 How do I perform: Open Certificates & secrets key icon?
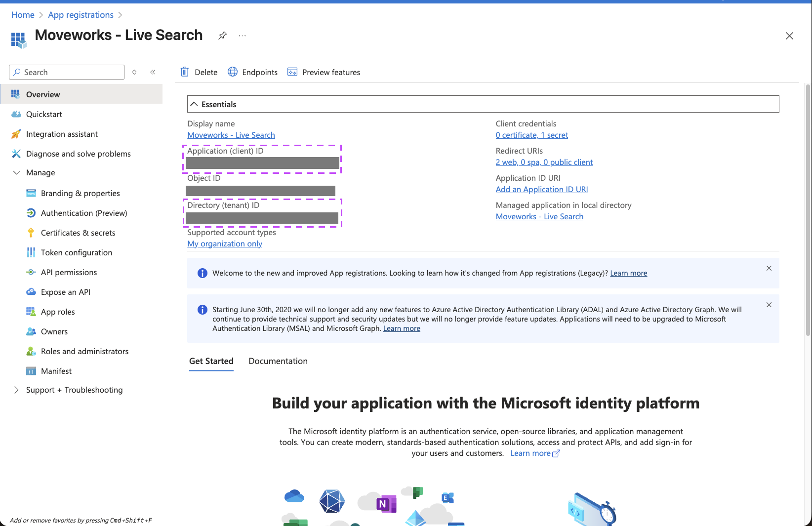tap(31, 233)
